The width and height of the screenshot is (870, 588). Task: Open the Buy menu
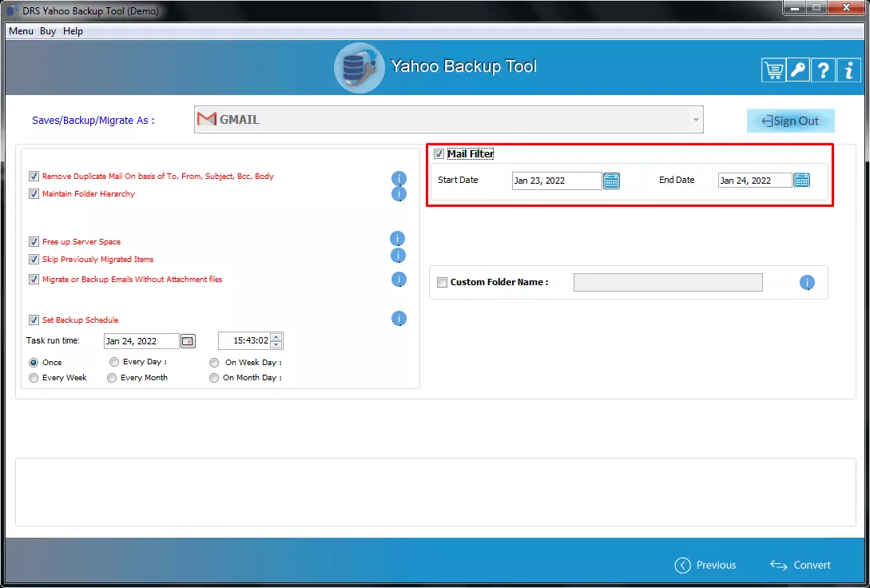[48, 31]
